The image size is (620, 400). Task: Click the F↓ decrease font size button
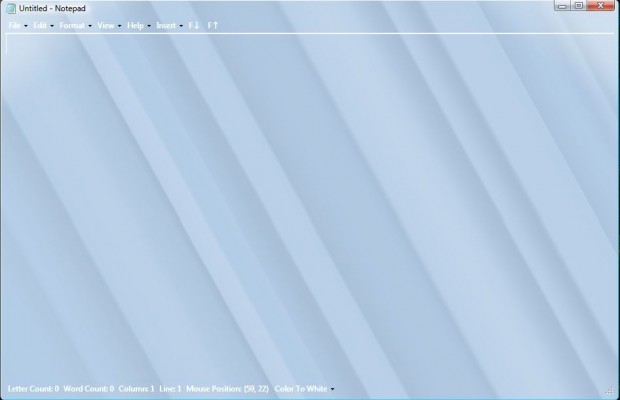(x=194, y=25)
